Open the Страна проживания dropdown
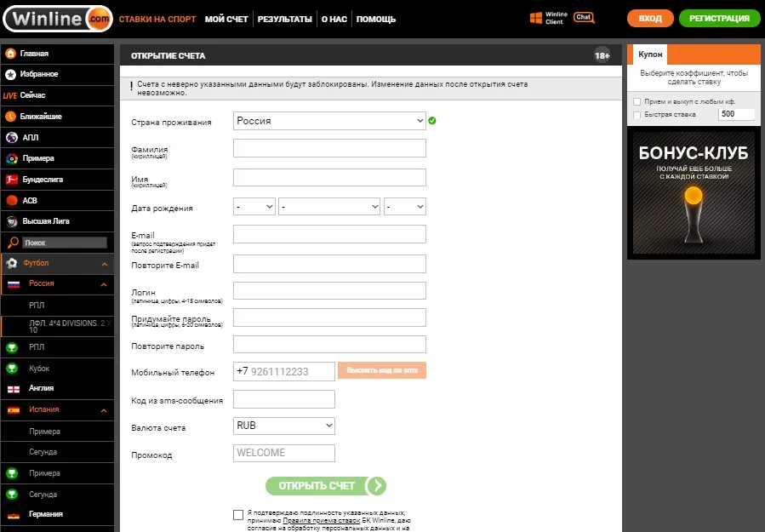The height and width of the screenshot is (532, 765). [329, 121]
